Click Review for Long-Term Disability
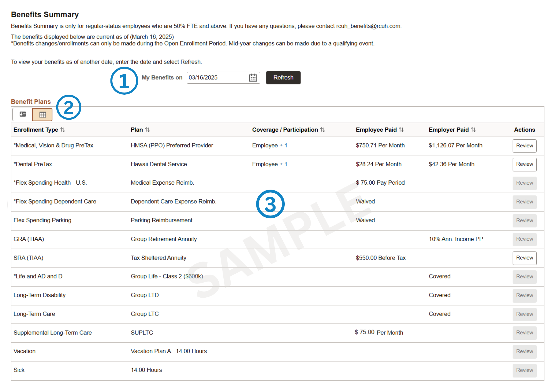This screenshot has width=555, height=392. (524, 295)
